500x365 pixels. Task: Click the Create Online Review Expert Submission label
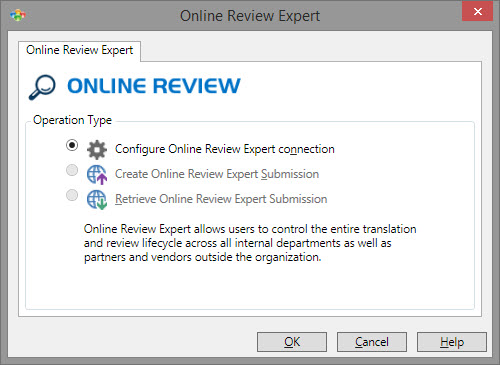(x=217, y=174)
